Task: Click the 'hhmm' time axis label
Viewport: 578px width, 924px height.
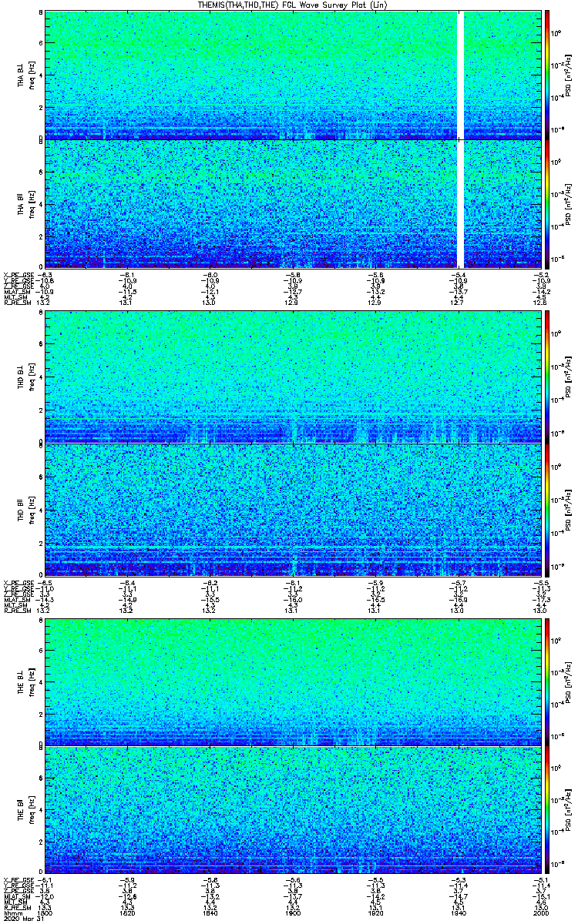Action: point(12,913)
